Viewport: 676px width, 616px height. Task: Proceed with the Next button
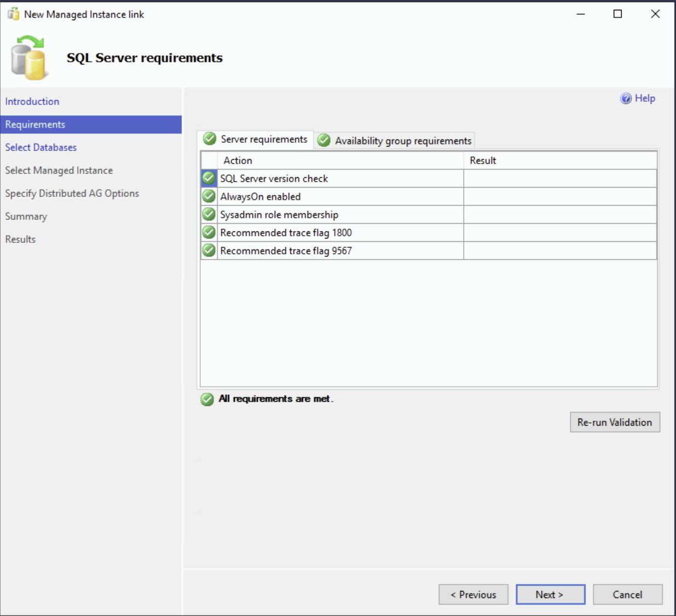[551, 595]
